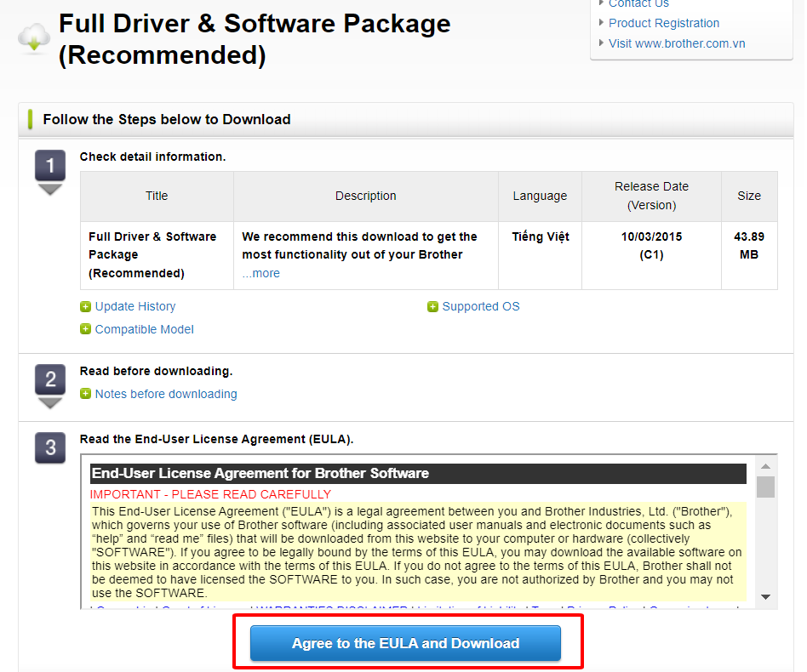Click the EULA scrollbar up arrow

[x=765, y=466]
